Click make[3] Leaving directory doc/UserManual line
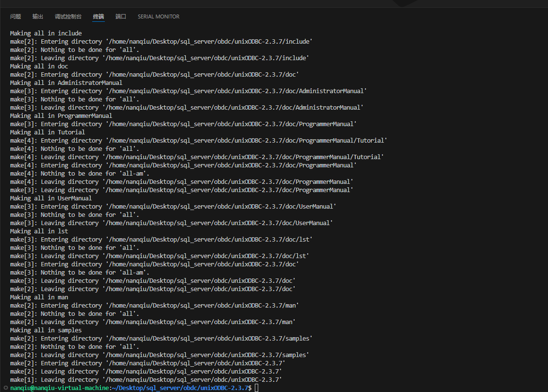The width and height of the screenshot is (548, 392). 171,223
